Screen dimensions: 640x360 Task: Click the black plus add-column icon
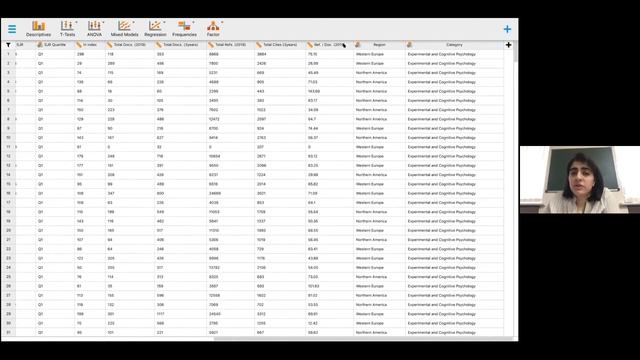pyautogui.click(x=508, y=45)
